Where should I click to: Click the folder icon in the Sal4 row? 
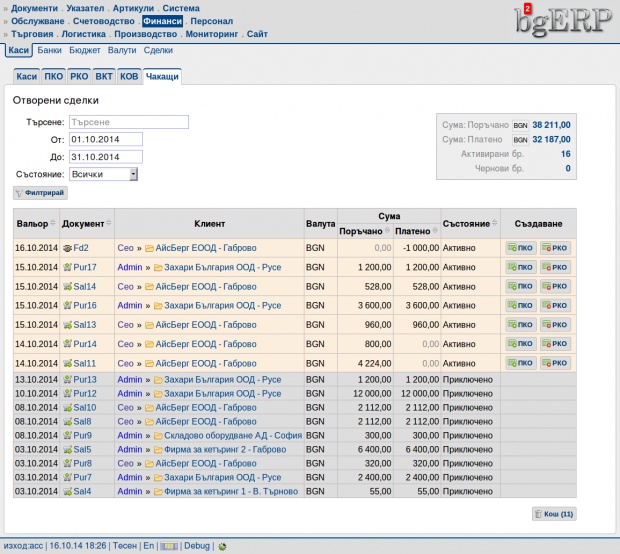[x=158, y=492]
